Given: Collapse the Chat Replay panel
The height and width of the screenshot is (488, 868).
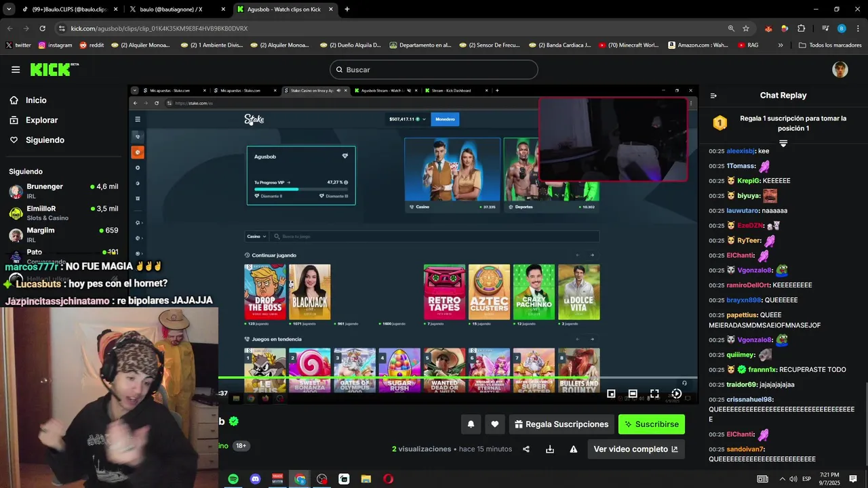Looking at the screenshot, I should pyautogui.click(x=713, y=96).
